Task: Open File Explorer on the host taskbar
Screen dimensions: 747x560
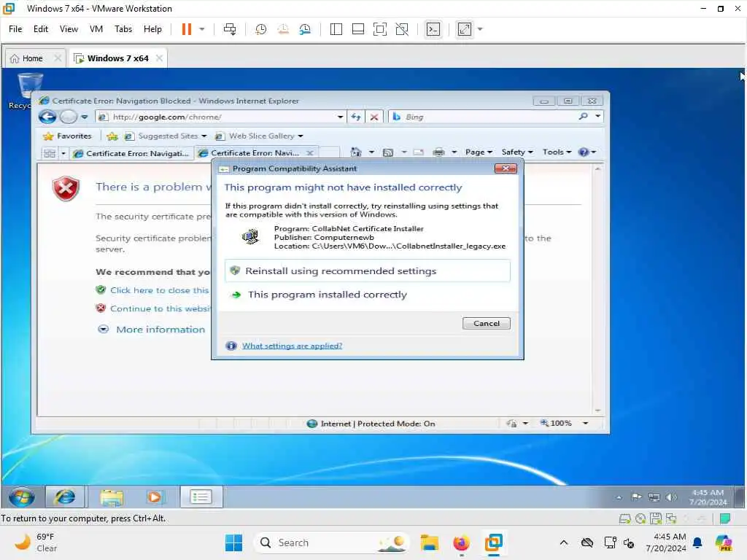Action: [x=429, y=542]
